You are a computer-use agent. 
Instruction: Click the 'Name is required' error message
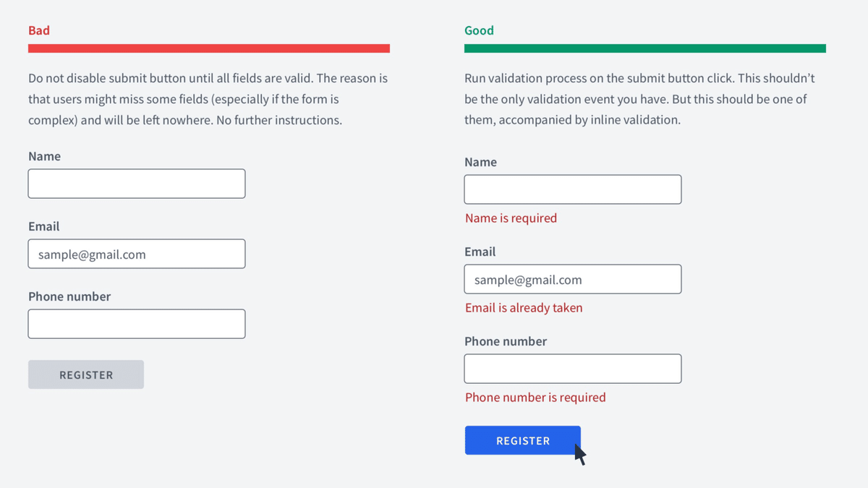tap(511, 218)
